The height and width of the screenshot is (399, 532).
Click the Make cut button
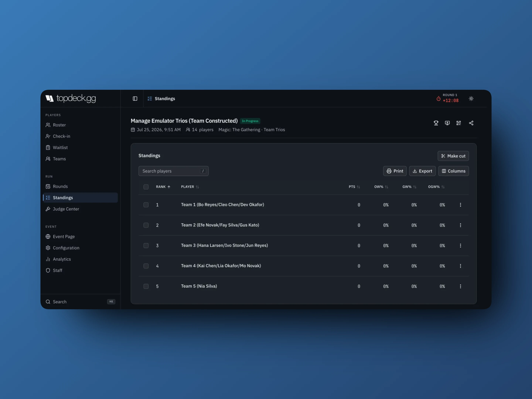[453, 156]
